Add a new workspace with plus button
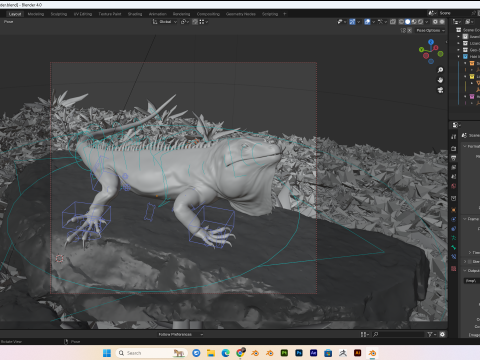This screenshot has height=360, width=480. [284, 14]
